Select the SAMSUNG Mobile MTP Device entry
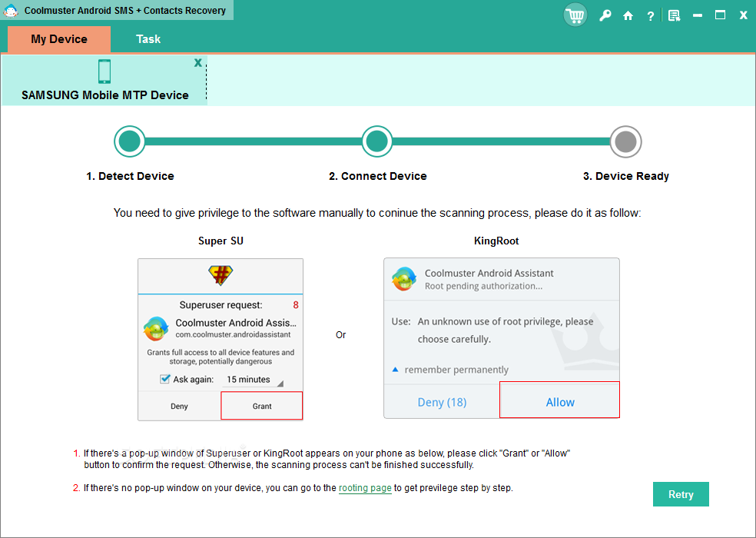 [x=104, y=80]
